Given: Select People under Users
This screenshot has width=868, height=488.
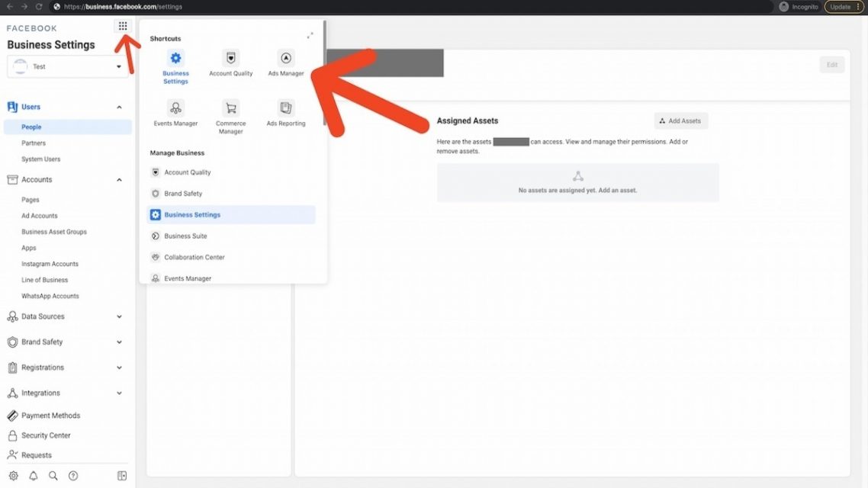Looking at the screenshot, I should pos(68,127).
